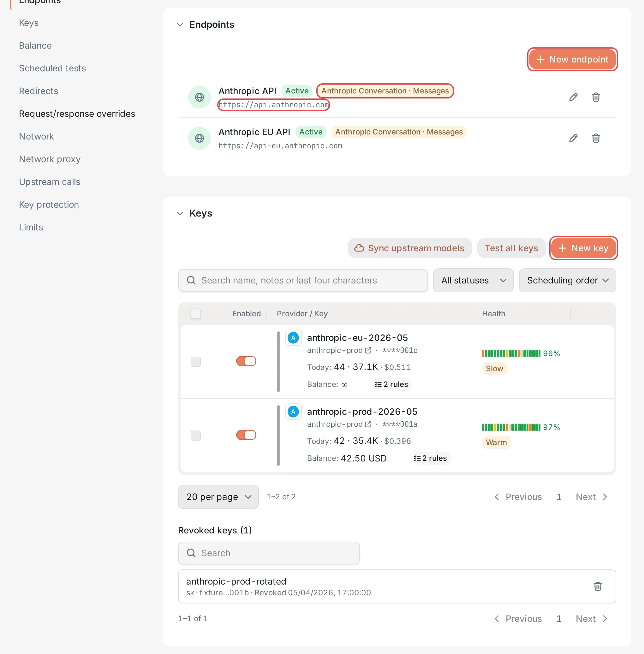This screenshot has width=644, height=654.
Task: Run Test all keys
Action: pyautogui.click(x=511, y=248)
